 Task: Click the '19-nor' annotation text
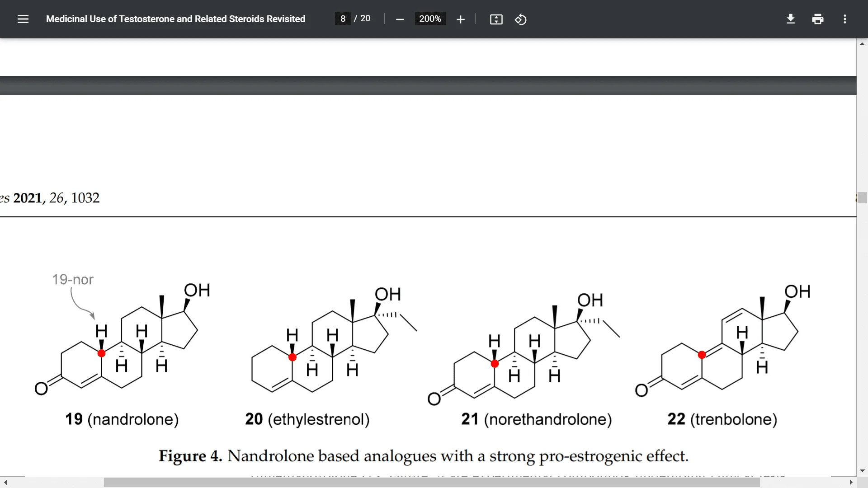73,280
